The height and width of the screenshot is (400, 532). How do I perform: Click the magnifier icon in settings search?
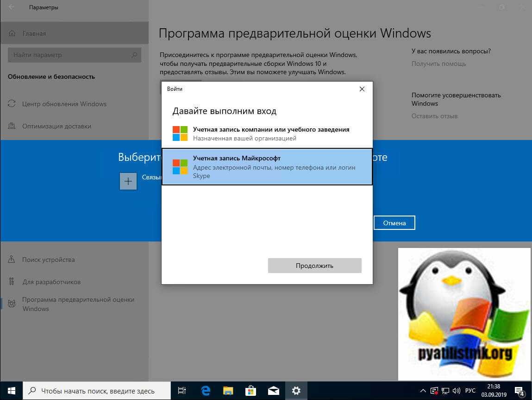click(x=134, y=55)
